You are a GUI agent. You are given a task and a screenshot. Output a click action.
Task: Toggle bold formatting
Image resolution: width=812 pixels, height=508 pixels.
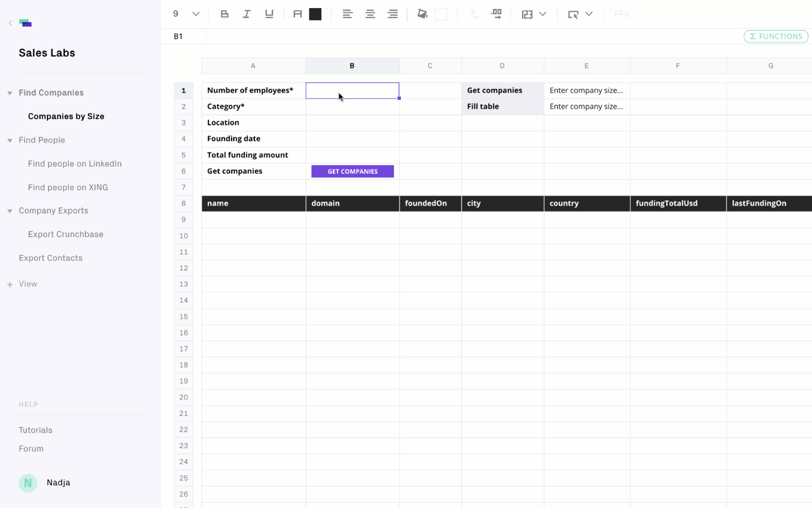[x=224, y=14]
